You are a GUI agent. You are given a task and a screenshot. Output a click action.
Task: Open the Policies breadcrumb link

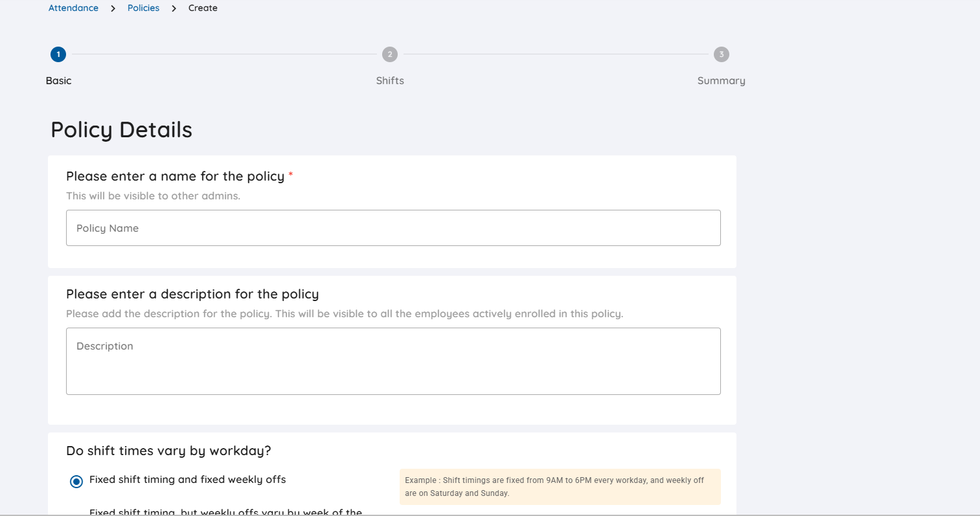143,8
